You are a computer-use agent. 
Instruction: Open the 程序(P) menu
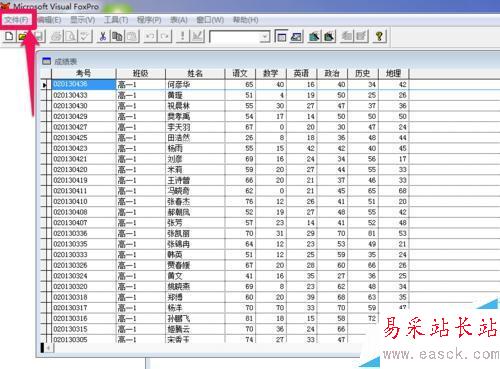pos(149,20)
